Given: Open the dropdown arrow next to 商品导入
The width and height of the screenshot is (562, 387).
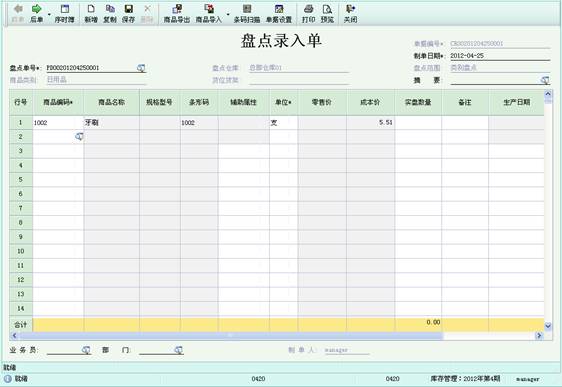Looking at the screenshot, I should point(228,15).
